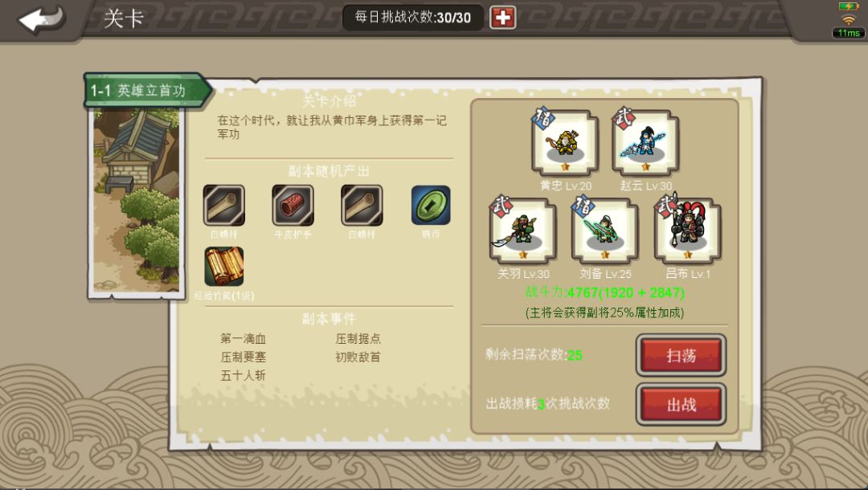This screenshot has width=868, height=490.
Task: Tap the 11ms network latency indicator
Action: click(x=849, y=33)
